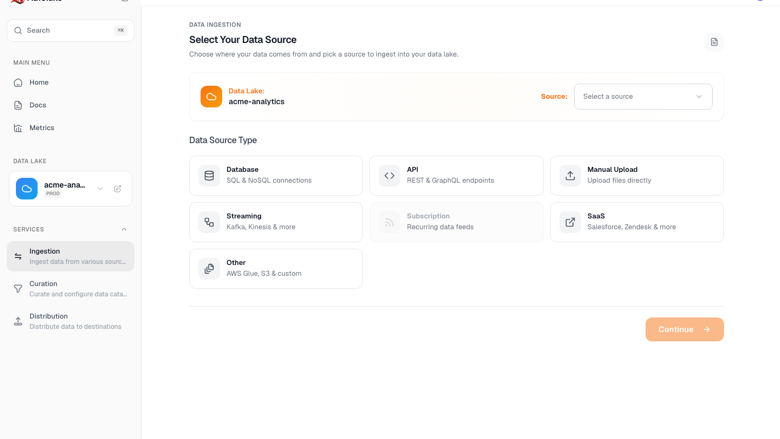Choose the Streaming source type card

(276, 222)
